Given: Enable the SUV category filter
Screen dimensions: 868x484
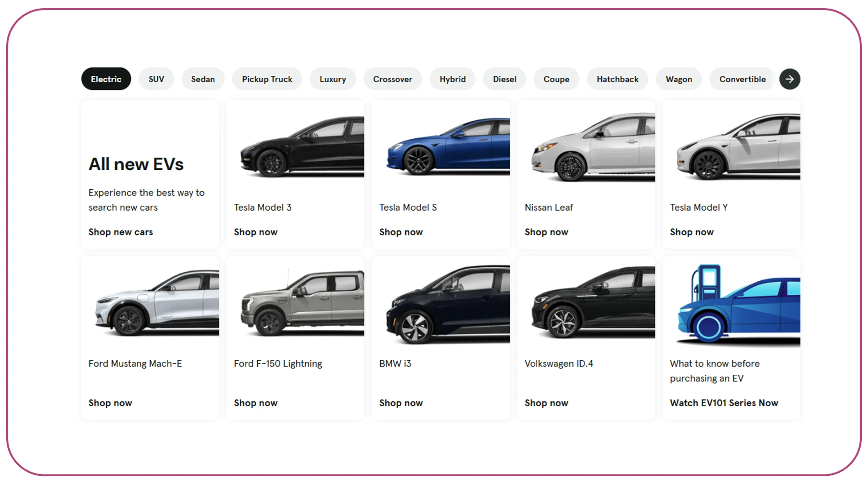Looking at the screenshot, I should click(x=156, y=79).
